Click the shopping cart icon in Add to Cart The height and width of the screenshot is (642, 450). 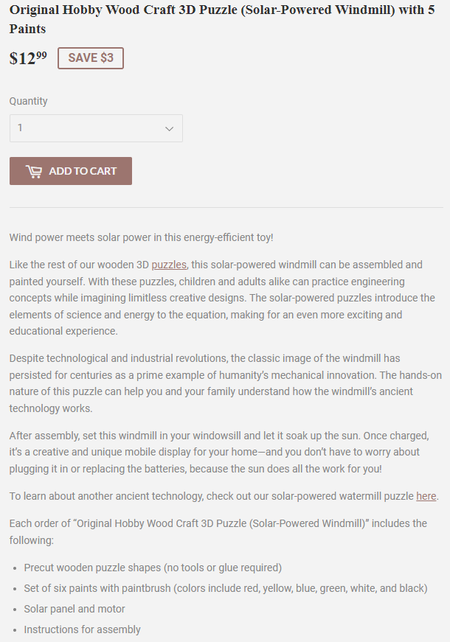(34, 171)
